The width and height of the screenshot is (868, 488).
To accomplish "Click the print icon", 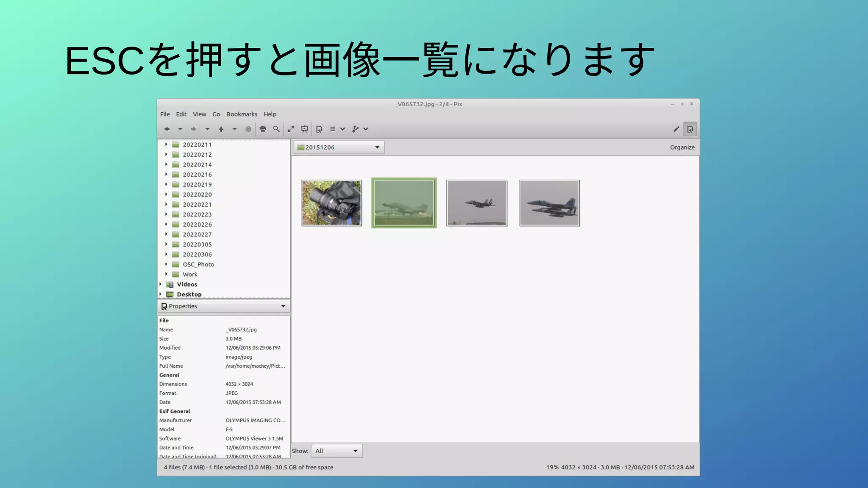I will [263, 129].
